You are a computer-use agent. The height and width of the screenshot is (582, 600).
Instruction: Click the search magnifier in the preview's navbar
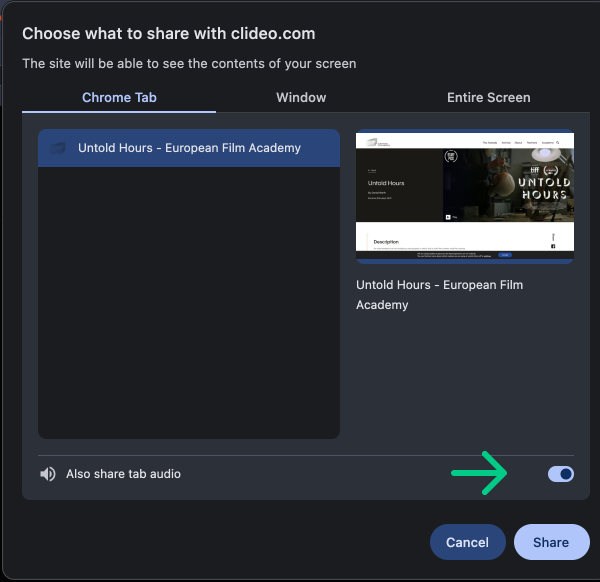pos(558,143)
